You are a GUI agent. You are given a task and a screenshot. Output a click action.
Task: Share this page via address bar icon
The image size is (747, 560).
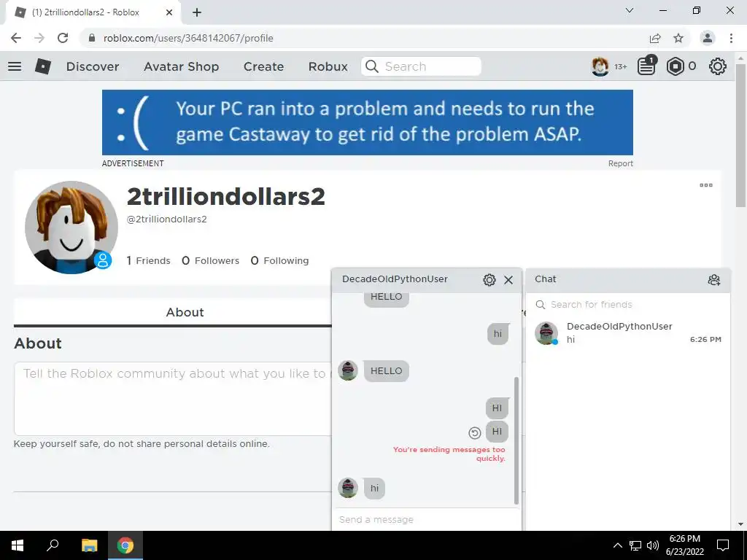click(655, 38)
